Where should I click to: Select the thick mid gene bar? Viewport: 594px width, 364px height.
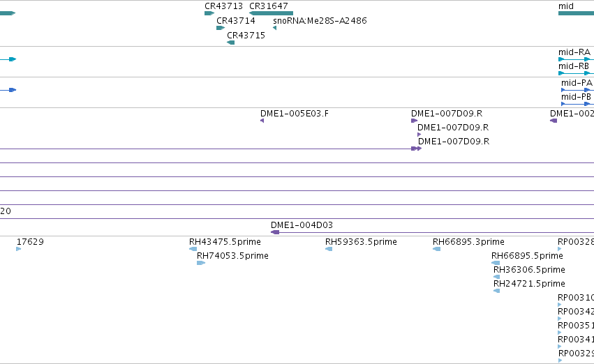click(x=576, y=13)
